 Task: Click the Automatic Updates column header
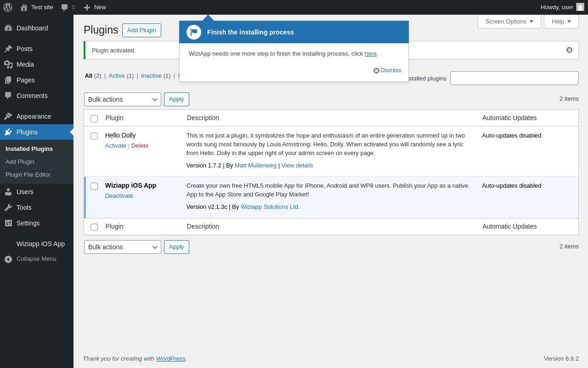pos(509,118)
